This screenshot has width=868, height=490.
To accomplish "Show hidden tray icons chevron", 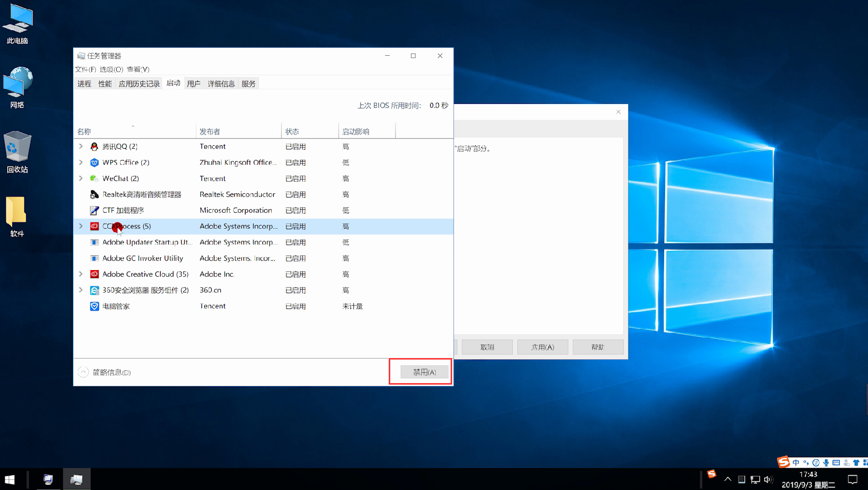I will pyautogui.click(x=728, y=479).
